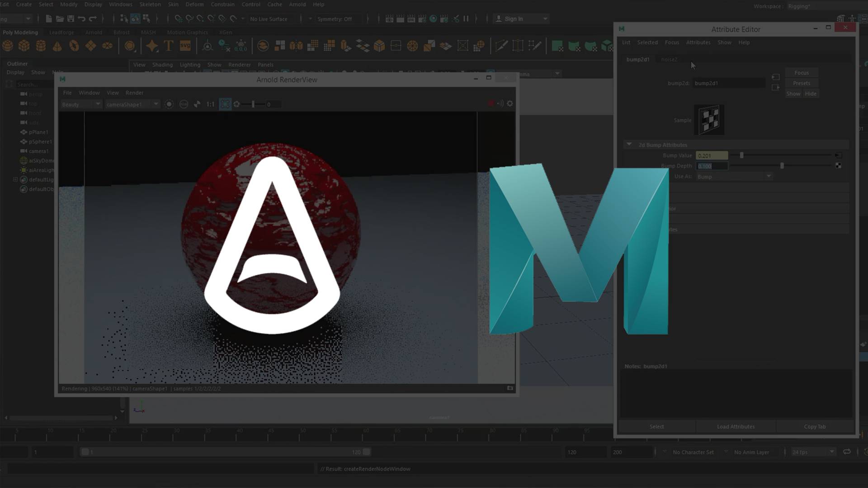868x488 pixels.
Task: Click the Load Attributes button
Action: tap(736, 427)
